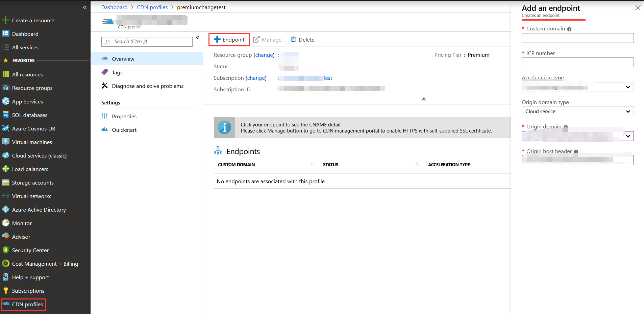The height and width of the screenshot is (314, 644).
Task: Click the CDN profiles cloud icon
Action: [6, 304]
